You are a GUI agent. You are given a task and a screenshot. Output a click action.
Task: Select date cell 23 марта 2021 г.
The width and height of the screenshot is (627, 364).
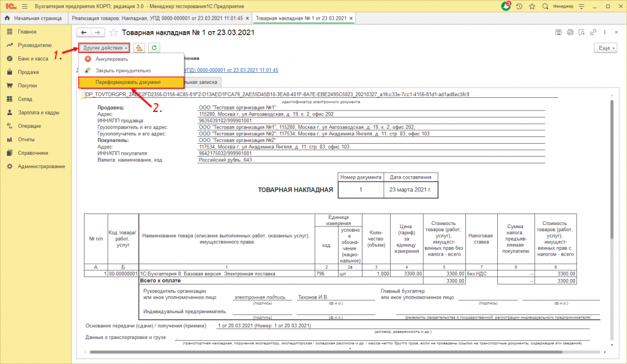pyautogui.click(x=411, y=190)
